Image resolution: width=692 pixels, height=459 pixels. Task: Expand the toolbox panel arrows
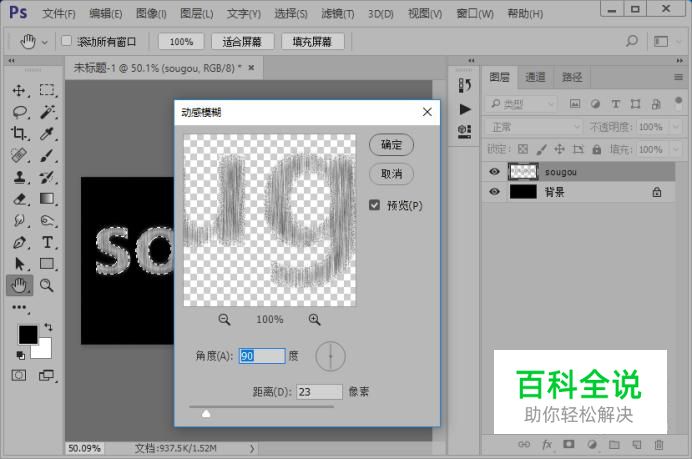click(x=11, y=60)
